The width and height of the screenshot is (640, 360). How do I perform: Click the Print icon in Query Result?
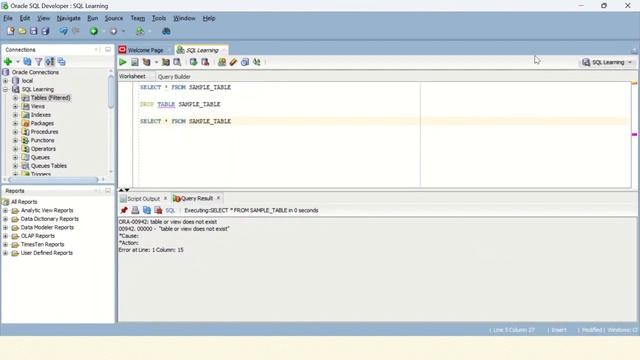click(x=135, y=210)
